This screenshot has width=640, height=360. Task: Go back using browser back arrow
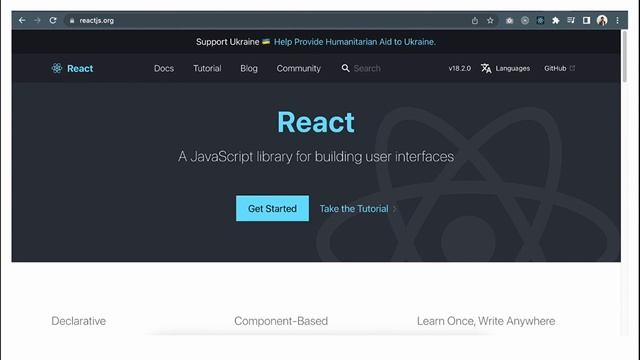(22, 20)
